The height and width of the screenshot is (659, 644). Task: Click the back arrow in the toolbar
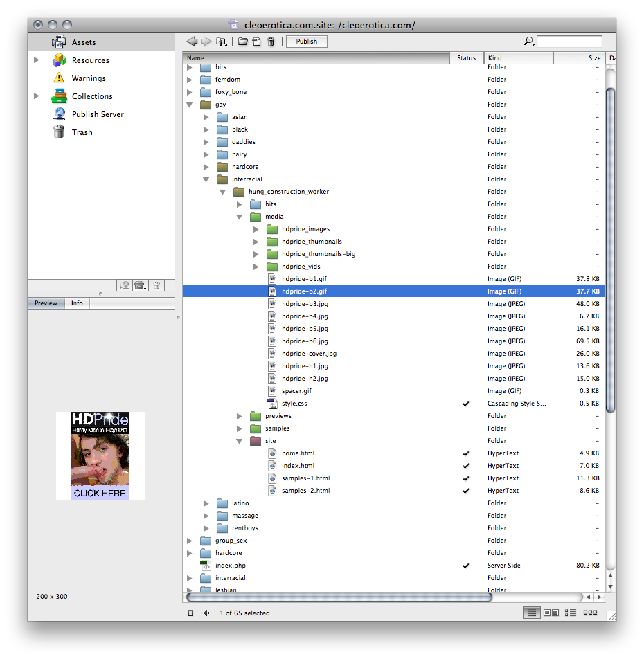coord(192,42)
